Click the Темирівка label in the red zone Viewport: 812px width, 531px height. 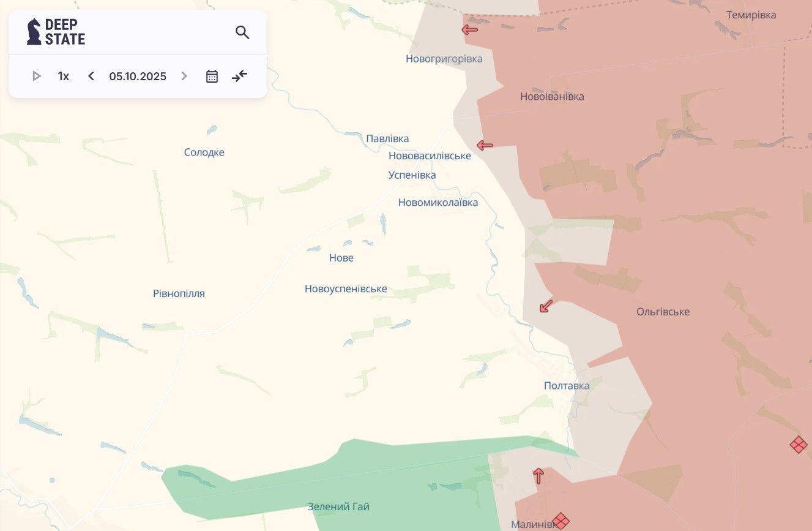pyautogui.click(x=751, y=15)
